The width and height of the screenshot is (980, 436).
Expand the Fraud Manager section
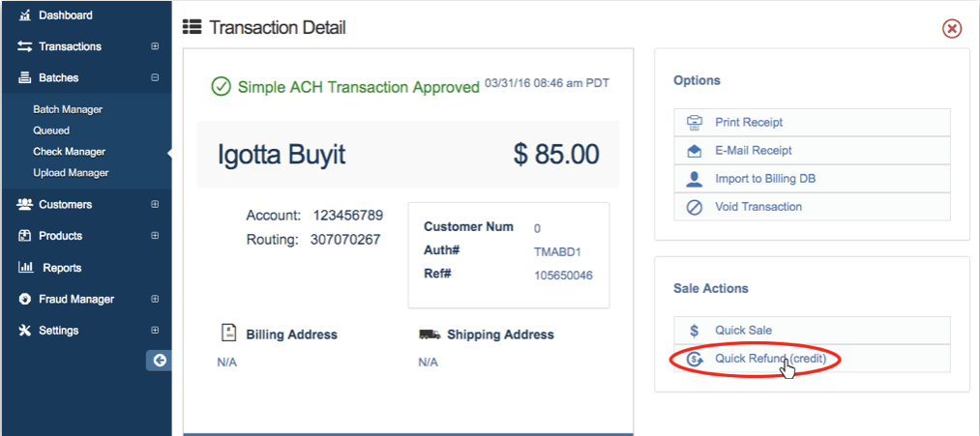tap(155, 300)
